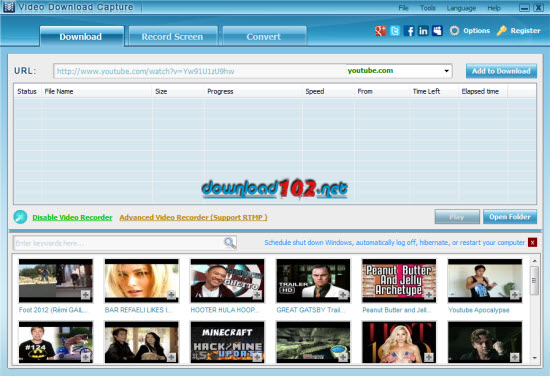Screen dimensions: 550x376
Task: Sort by the Status column header
Action: [x=27, y=92]
